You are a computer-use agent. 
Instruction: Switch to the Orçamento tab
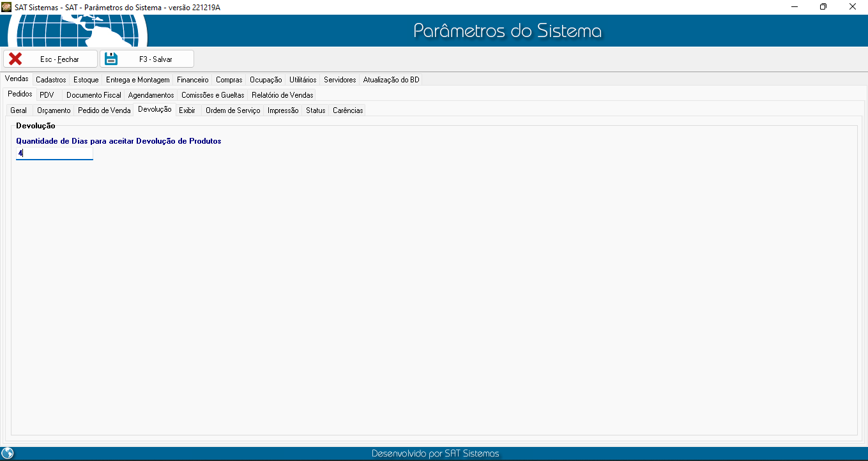[x=54, y=110]
